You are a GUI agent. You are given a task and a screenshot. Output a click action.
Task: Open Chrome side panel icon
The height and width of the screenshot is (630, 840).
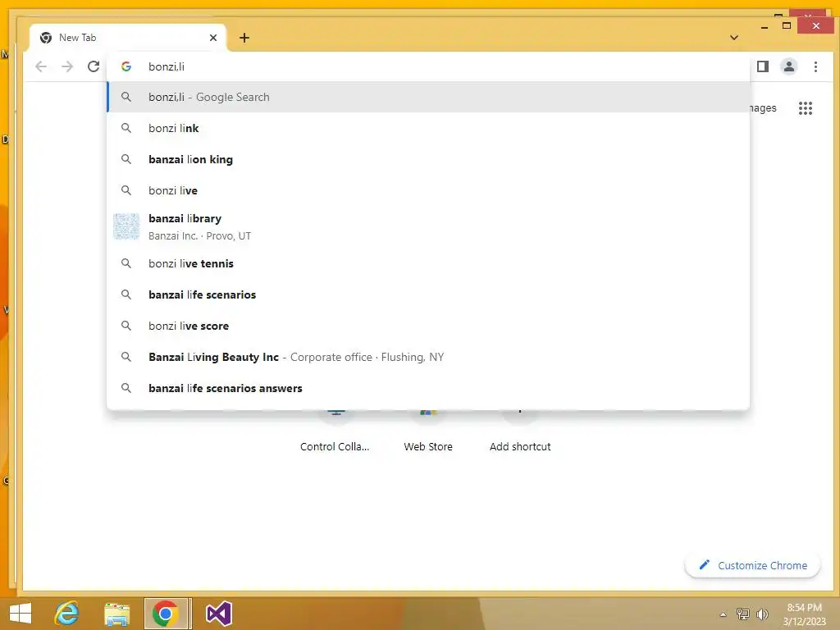click(x=763, y=66)
